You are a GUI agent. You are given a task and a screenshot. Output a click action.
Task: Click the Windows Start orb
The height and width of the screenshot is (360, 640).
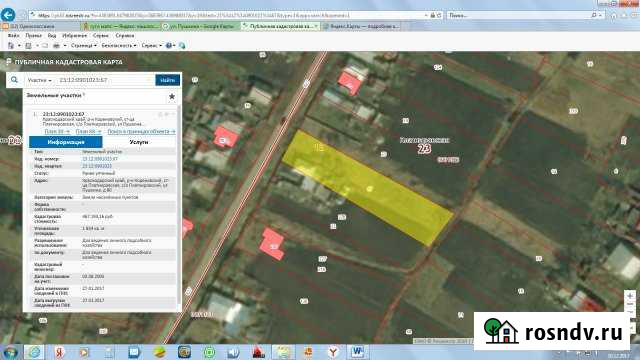click(10, 351)
